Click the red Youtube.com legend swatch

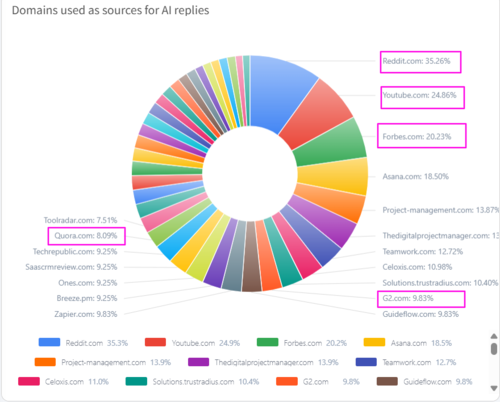[x=155, y=342]
